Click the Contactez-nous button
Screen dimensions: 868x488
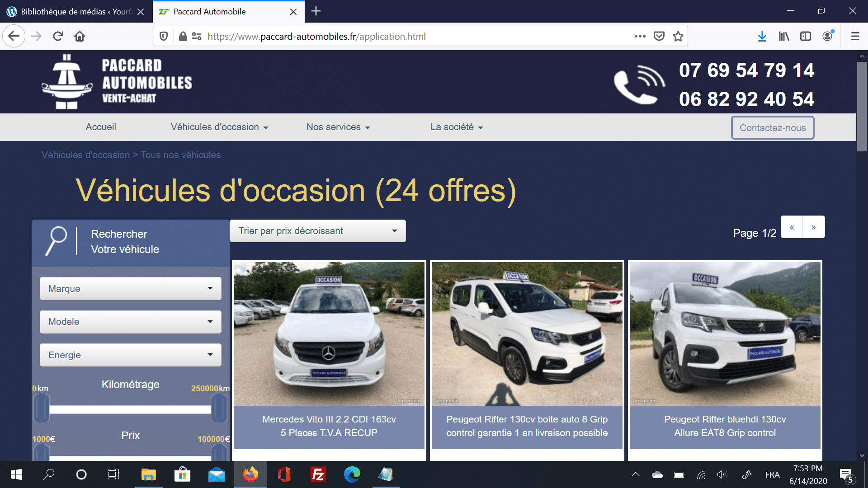pos(772,128)
